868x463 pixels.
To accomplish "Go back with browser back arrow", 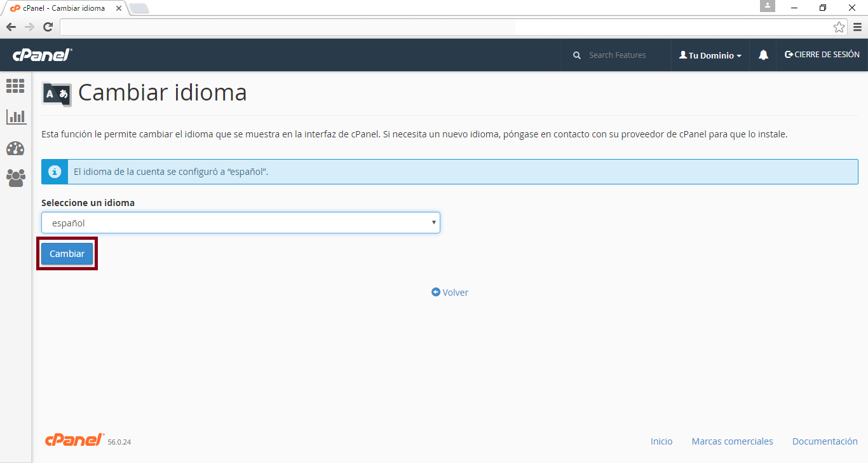I will (x=11, y=27).
